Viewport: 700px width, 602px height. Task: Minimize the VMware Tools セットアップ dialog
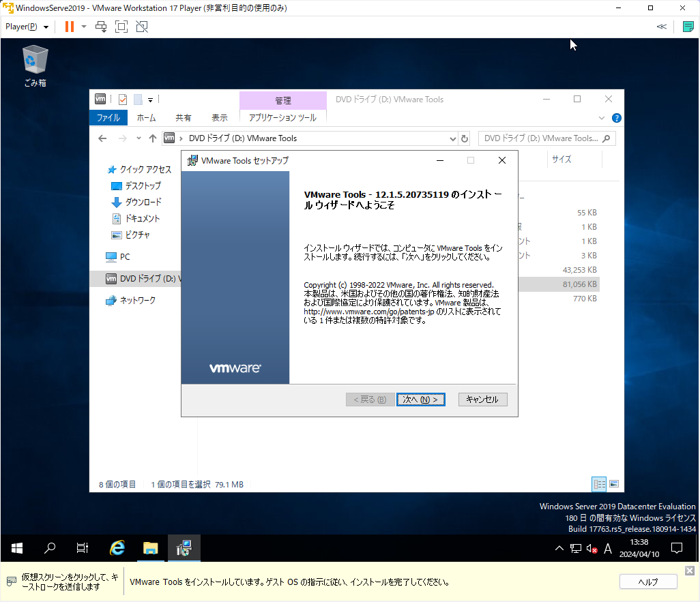pos(440,161)
